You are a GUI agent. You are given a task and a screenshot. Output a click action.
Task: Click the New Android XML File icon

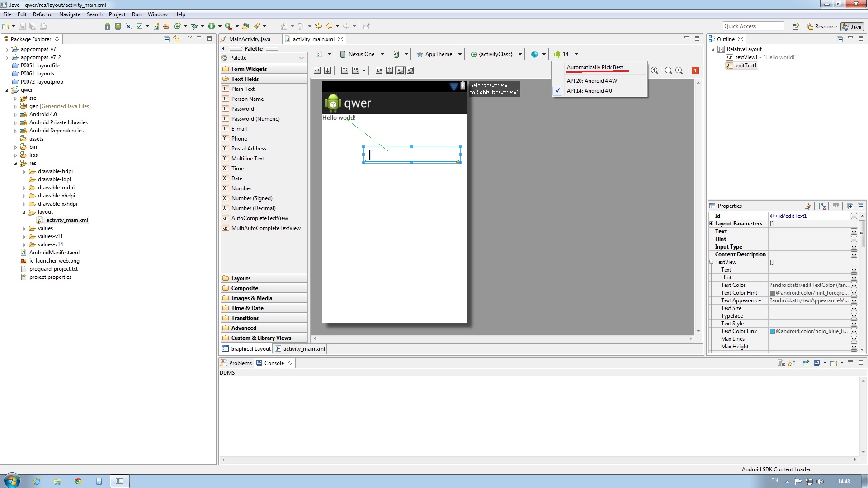pos(156,27)
